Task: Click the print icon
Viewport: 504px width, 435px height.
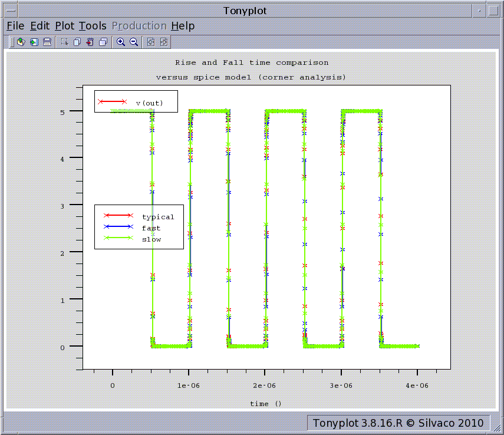Action: pos(47,42)
